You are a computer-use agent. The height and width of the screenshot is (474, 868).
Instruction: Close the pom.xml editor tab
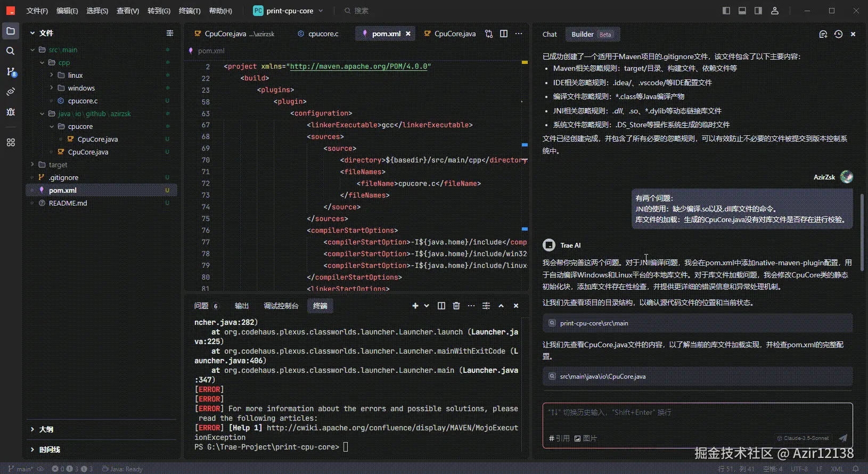pyautogui.click(x=408, y=34)
